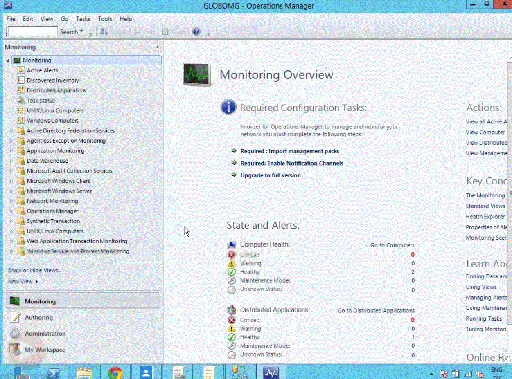Click Administration workspace gear icon

(15, 334)
